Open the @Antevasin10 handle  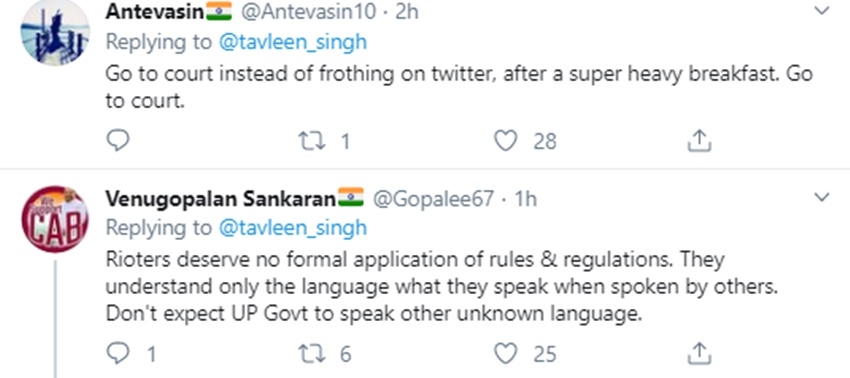point(307,11)
